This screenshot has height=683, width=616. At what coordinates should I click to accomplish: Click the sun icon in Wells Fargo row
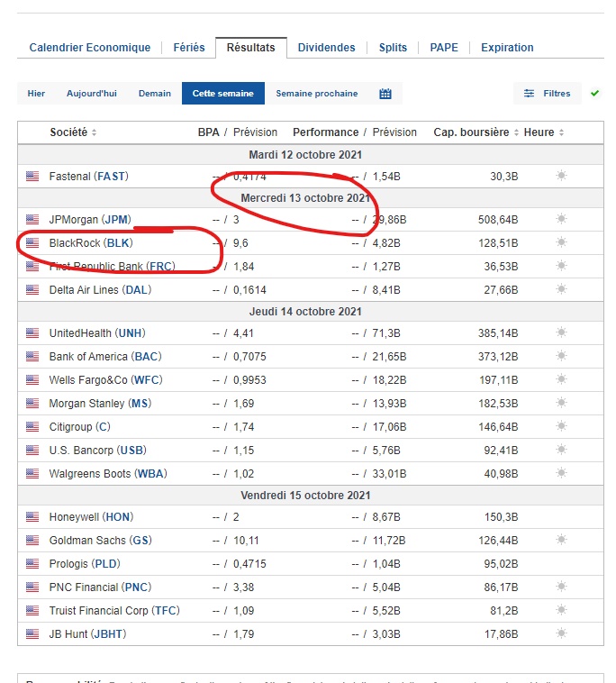pos(562,379)
